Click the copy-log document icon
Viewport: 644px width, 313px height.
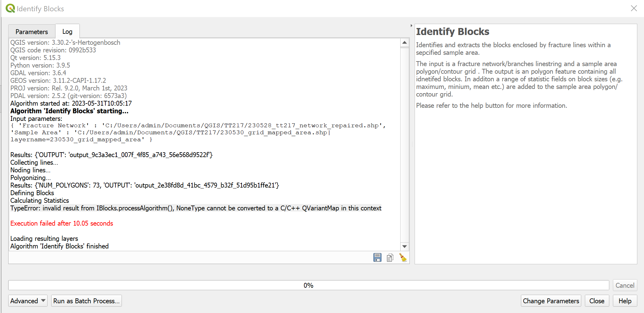click(390, 257)
